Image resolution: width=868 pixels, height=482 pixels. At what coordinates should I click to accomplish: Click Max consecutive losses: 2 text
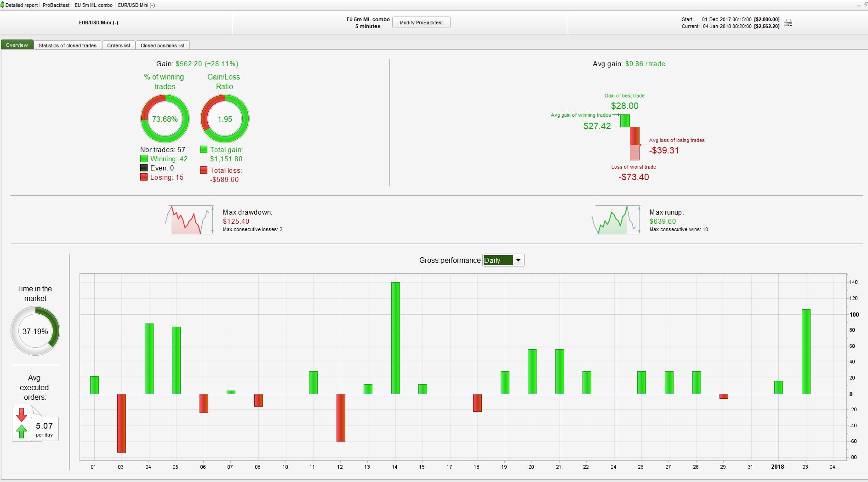(x=252, y=229)
